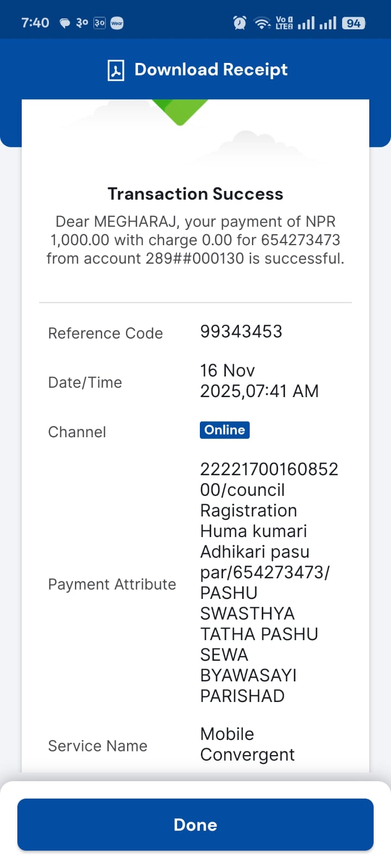
Task: Tap the alarm clock status icon
Action: click(x=239, y=23)
